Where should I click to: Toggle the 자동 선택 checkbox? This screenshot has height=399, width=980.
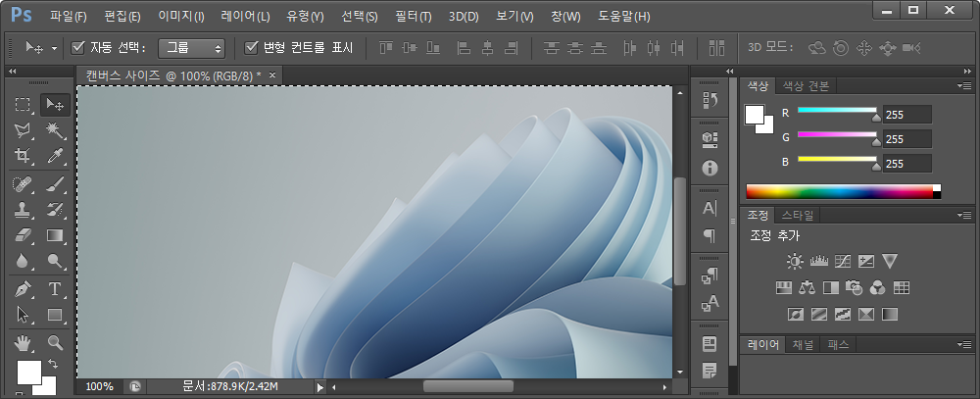(78, 47)
